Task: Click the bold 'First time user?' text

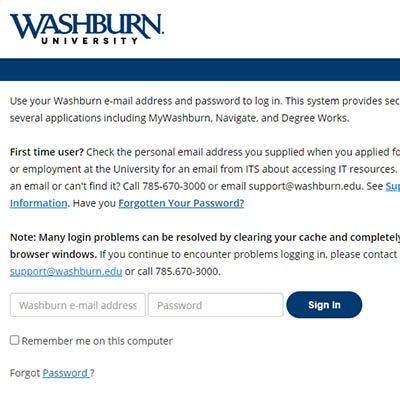Action: tap(47, 152)
